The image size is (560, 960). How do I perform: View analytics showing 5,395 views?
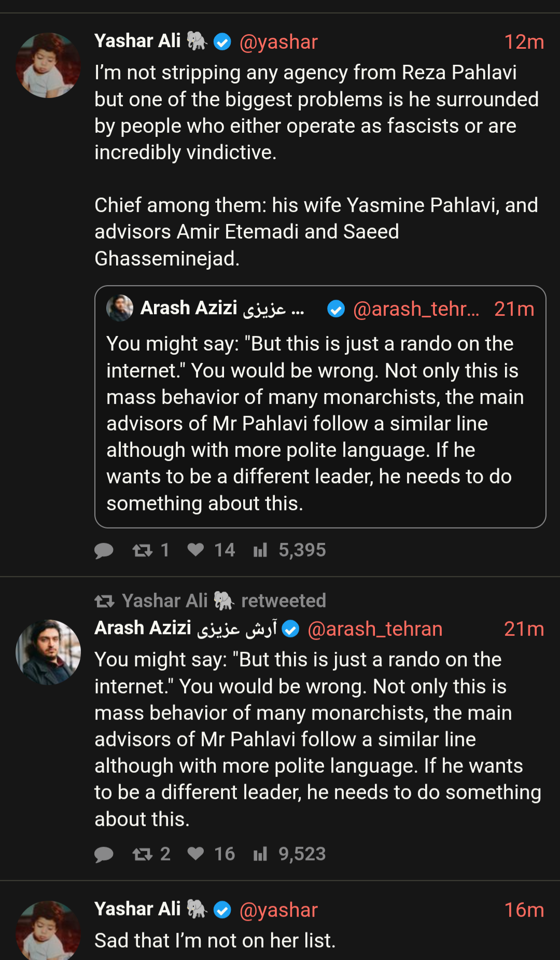click(260, 550)
